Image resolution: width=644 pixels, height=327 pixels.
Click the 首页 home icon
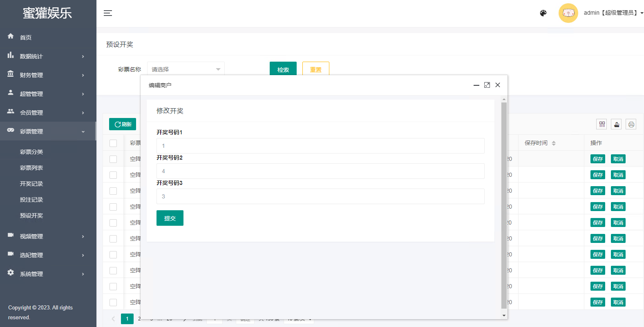(x=11, y=36)
